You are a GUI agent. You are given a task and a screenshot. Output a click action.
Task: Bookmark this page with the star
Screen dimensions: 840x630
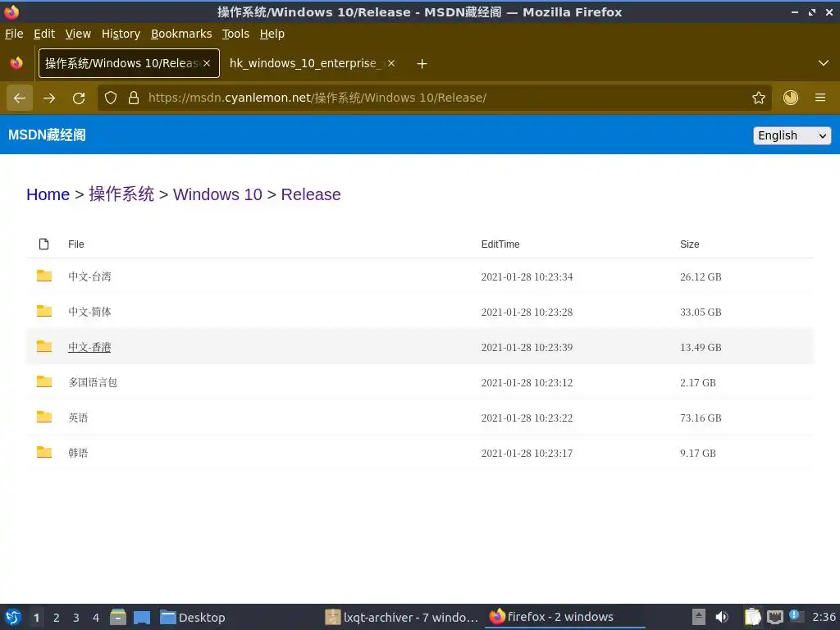(x=759, y=98)
